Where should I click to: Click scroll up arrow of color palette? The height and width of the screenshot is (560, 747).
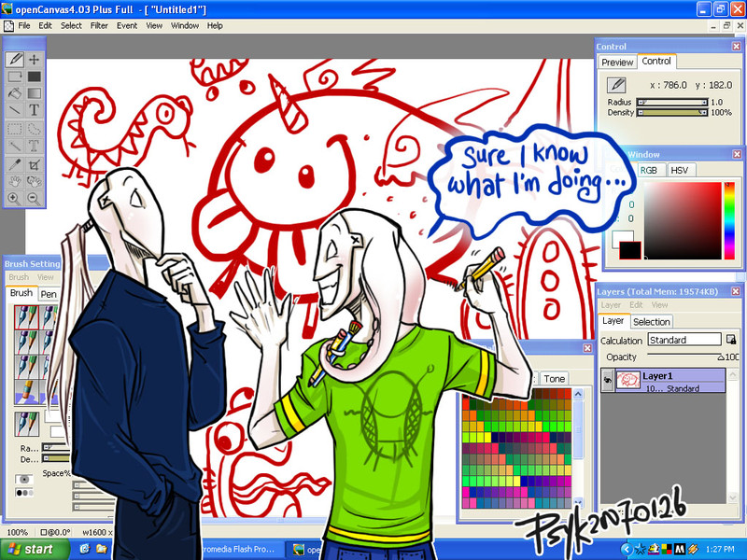click(x=578, y=394)
